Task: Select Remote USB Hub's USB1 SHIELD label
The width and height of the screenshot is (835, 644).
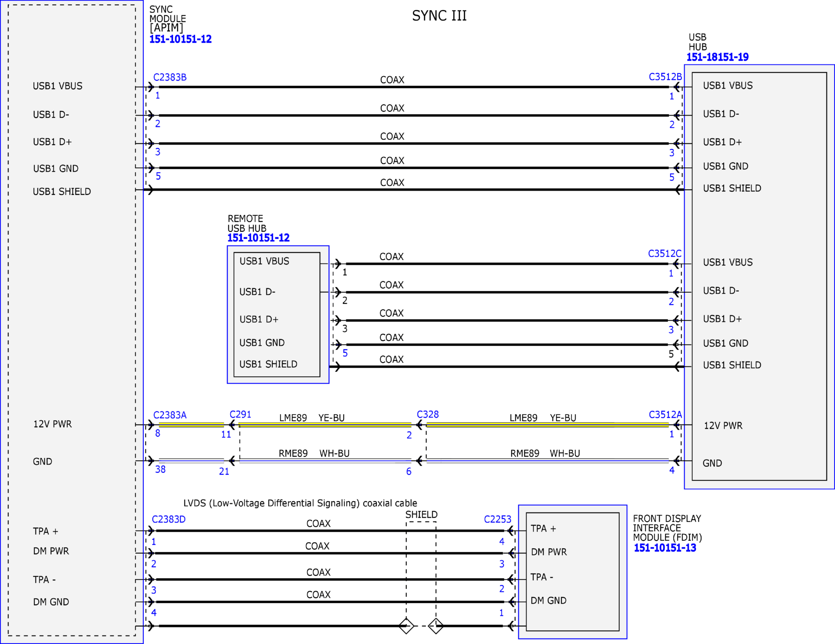Action: (x=269, y=365)
